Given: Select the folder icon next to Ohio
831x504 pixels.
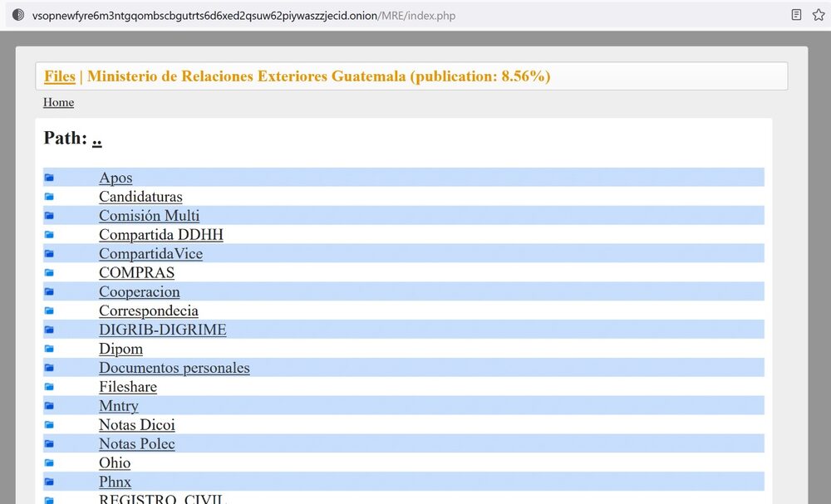Looking at the screenshot, I should (x=49, y=463).
